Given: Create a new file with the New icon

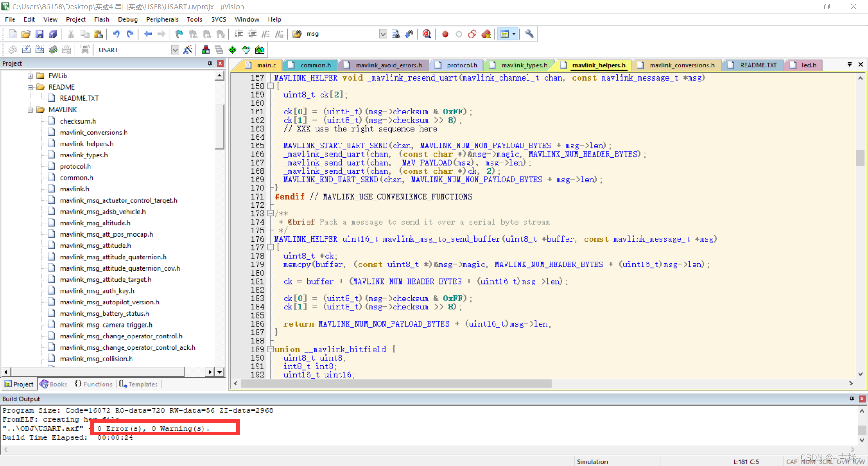Looking at the screenshot, I should [13, 34].
